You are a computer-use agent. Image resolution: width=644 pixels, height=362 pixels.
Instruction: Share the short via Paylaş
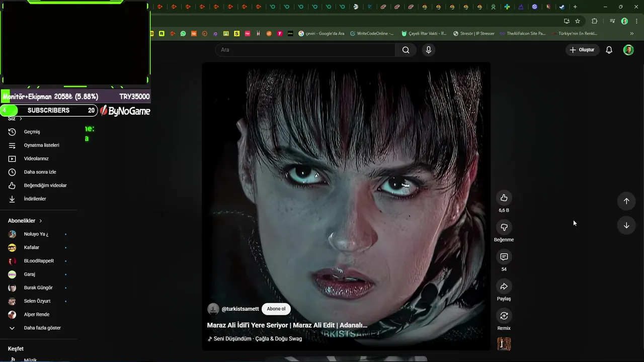pos(504,287)
